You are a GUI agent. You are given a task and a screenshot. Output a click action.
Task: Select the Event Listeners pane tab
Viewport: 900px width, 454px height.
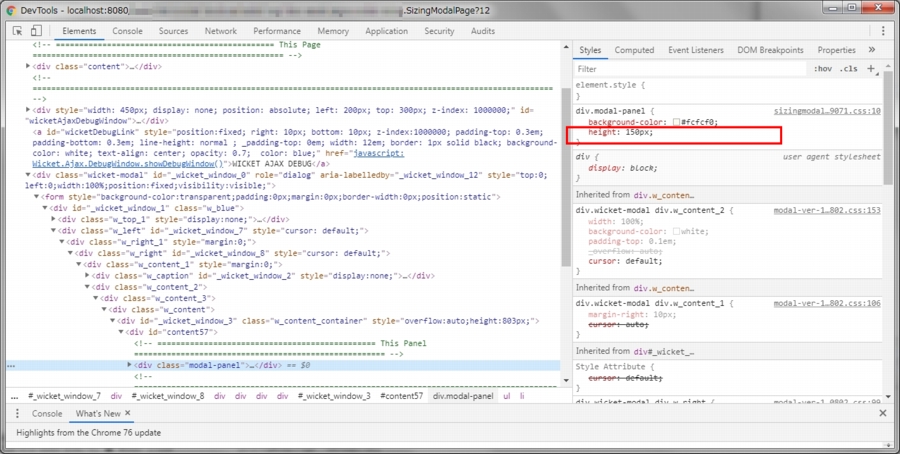pyautogui.click(x=696, y=50)
